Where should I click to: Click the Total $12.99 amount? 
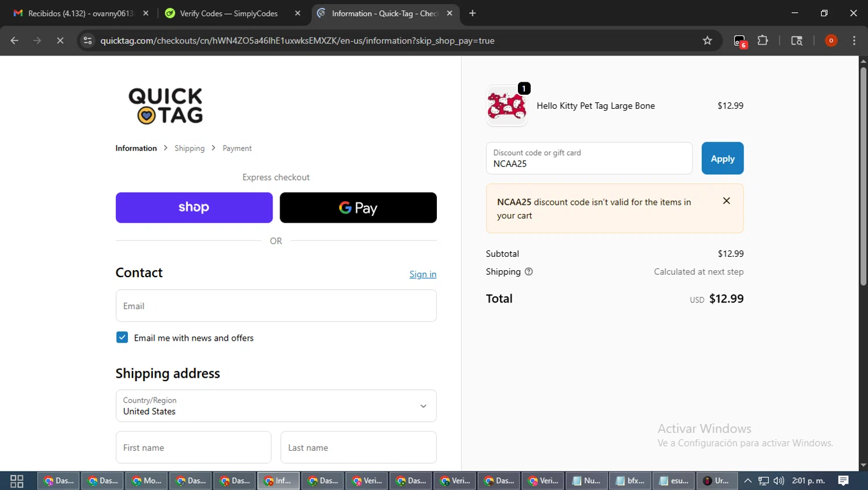726,299
